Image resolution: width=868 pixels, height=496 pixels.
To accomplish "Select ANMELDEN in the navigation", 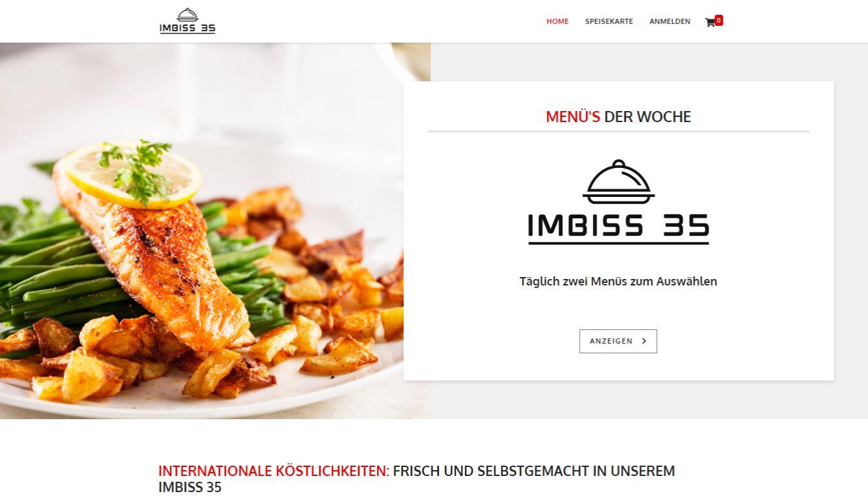I will click(670, 21).
